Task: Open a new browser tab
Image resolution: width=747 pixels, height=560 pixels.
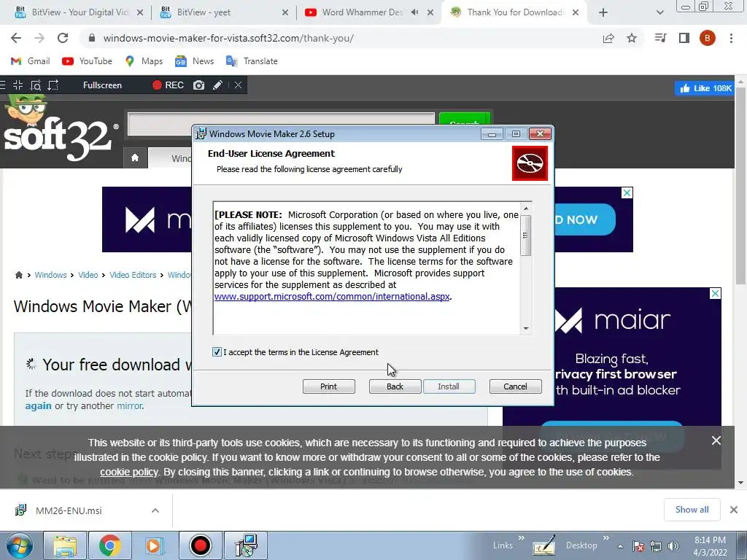Action: pyautogui.click(x=603, y=12)
